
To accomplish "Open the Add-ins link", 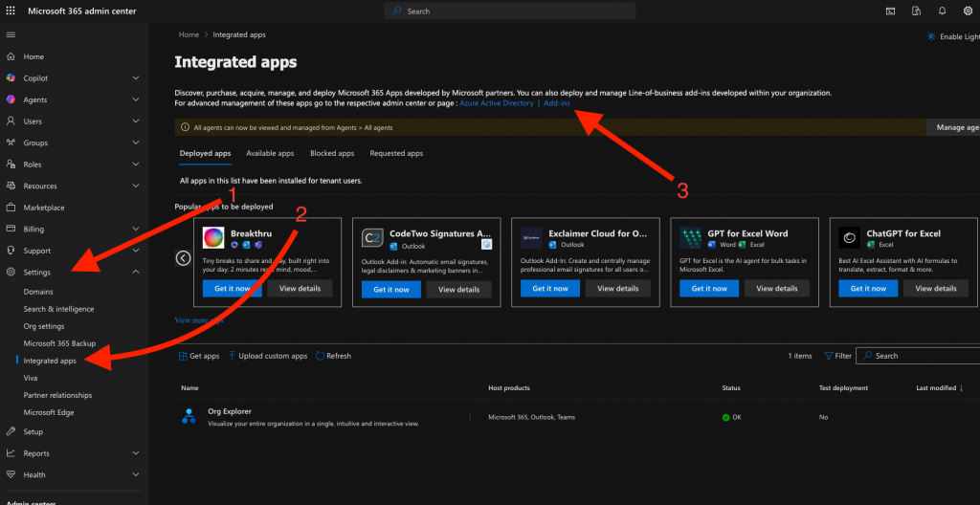I will 557,102.
